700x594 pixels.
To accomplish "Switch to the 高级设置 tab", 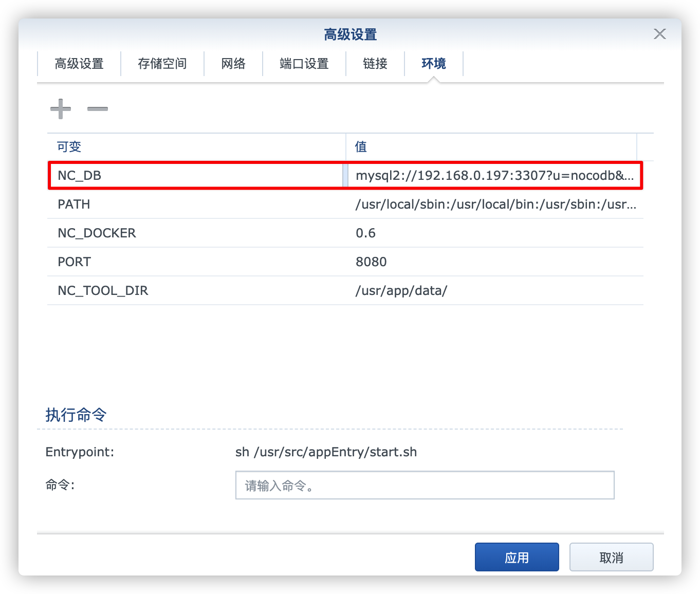I will pos(79,64).
